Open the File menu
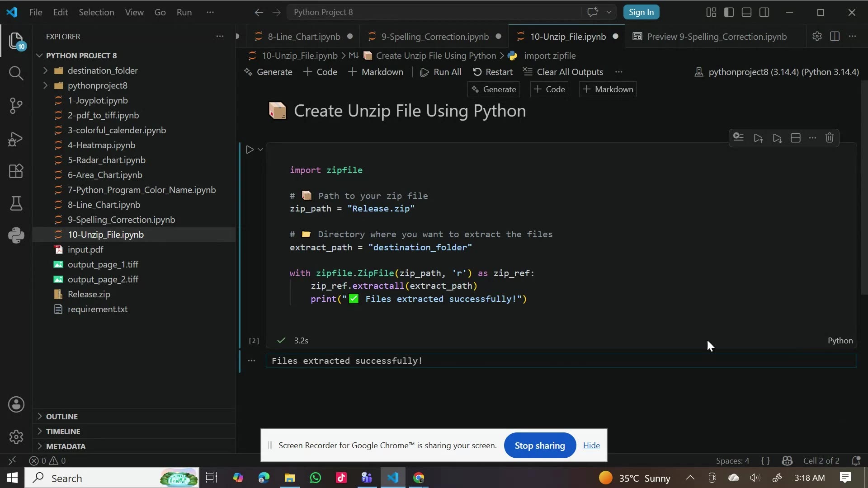 tap(36, 12)
